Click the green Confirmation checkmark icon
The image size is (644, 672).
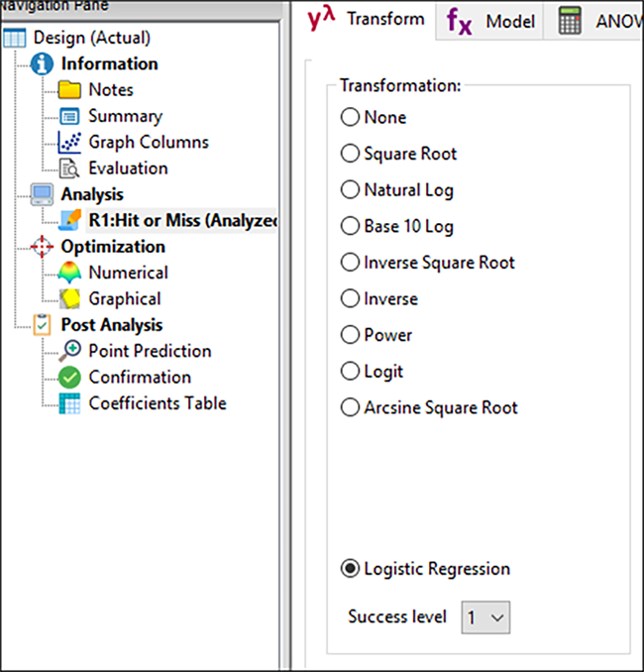70,377
